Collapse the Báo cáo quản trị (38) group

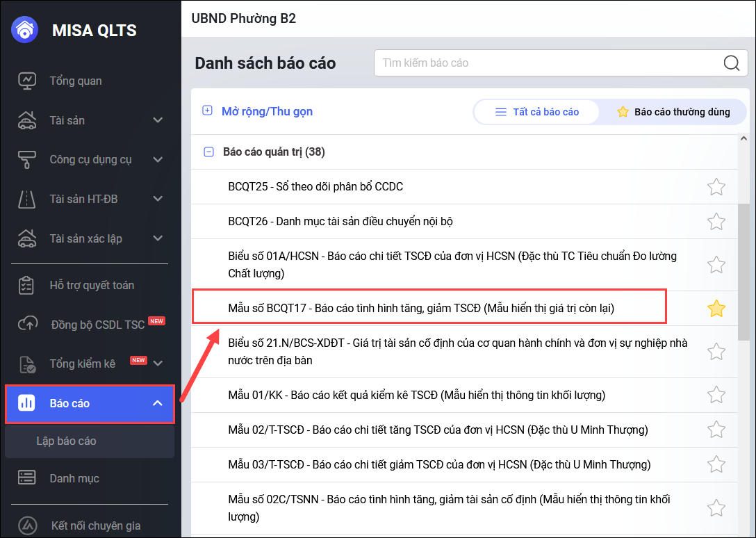208,152
